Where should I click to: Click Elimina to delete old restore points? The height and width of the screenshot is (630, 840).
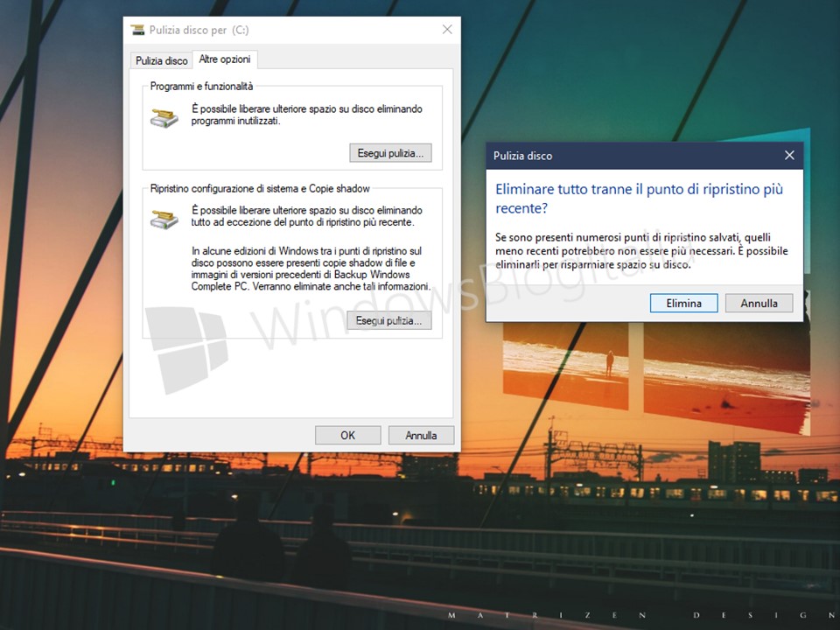click(x=684, y=303)
